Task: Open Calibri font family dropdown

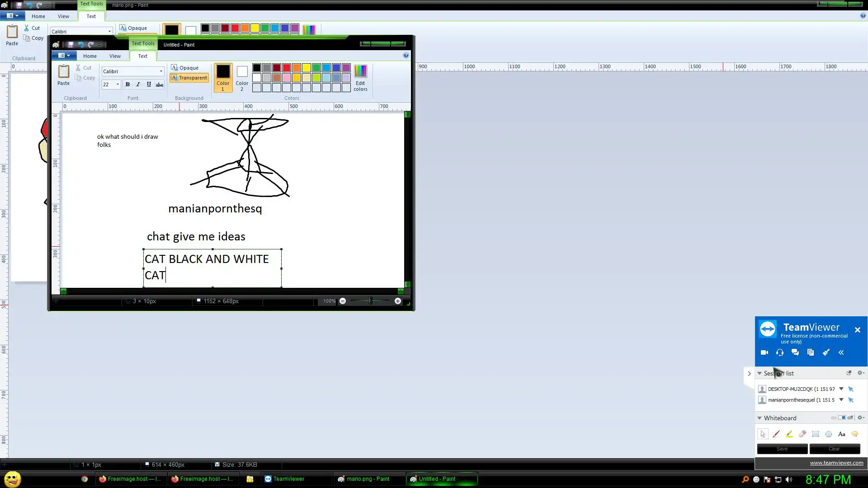Action: click(x=161, y=71)
